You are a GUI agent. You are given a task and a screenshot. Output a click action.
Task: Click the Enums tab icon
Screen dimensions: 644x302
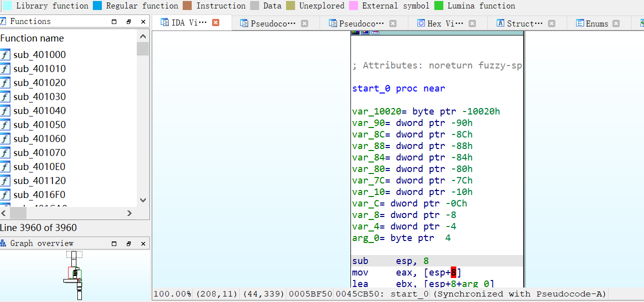point(580,23)
